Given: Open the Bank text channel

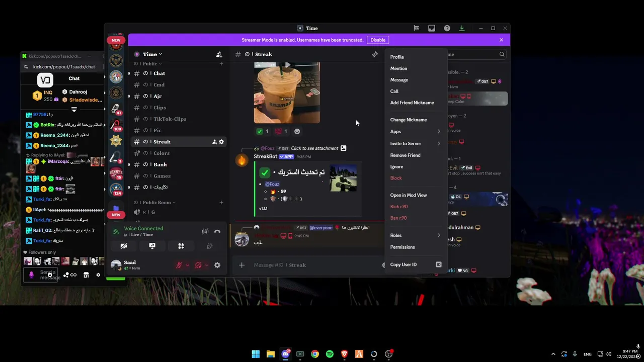Looking at the screenshot, I should pyautogui.click(x=178, y=164).
